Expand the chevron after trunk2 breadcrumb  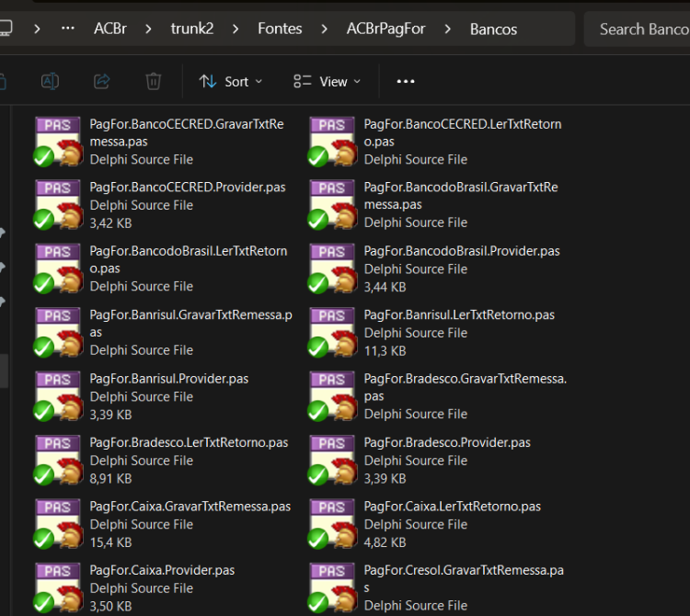[236, 29]
